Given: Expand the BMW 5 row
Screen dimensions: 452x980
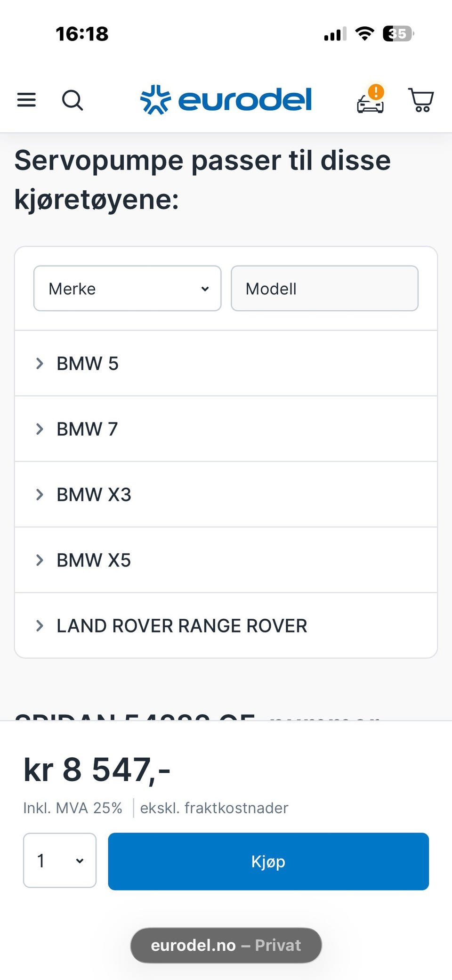Looking at the screenshot, I should click(x=226, y=364).
